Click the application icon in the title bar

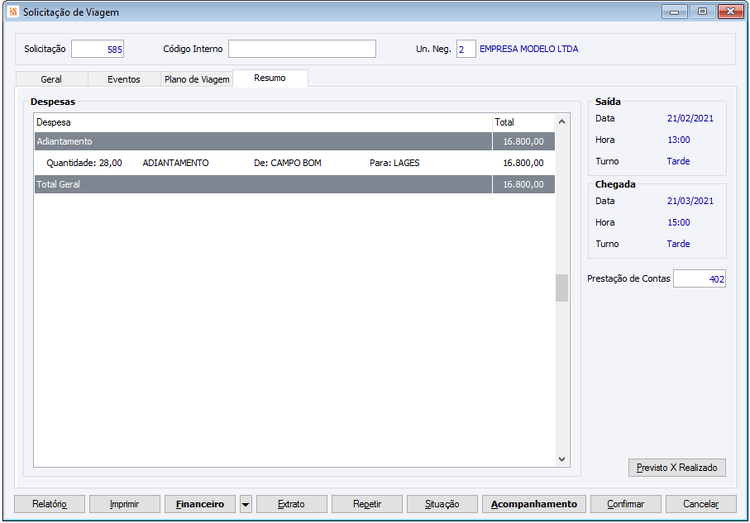(13, 11)
